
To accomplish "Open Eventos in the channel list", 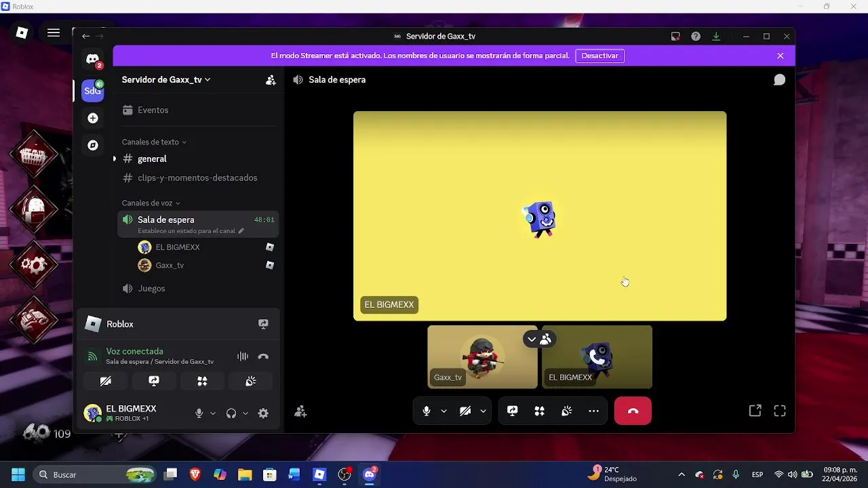I will (x=198, y=110).
